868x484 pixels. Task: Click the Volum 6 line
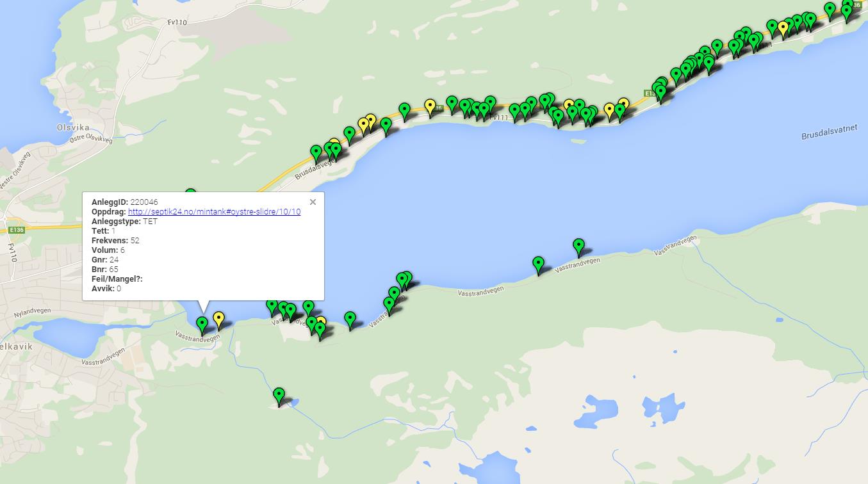pos(108,250)
